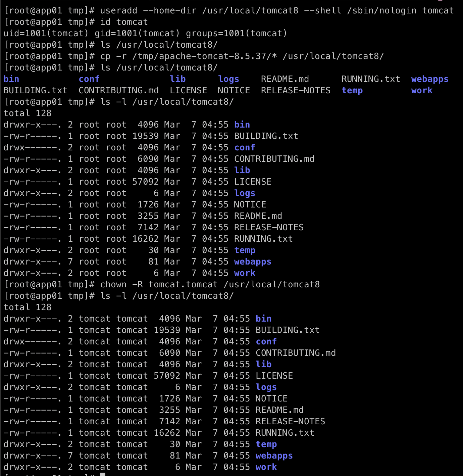463x476 pixels.
Task: Click "LICENSE" in the tomcat-owned listing
Action: [x=274, y=376]
